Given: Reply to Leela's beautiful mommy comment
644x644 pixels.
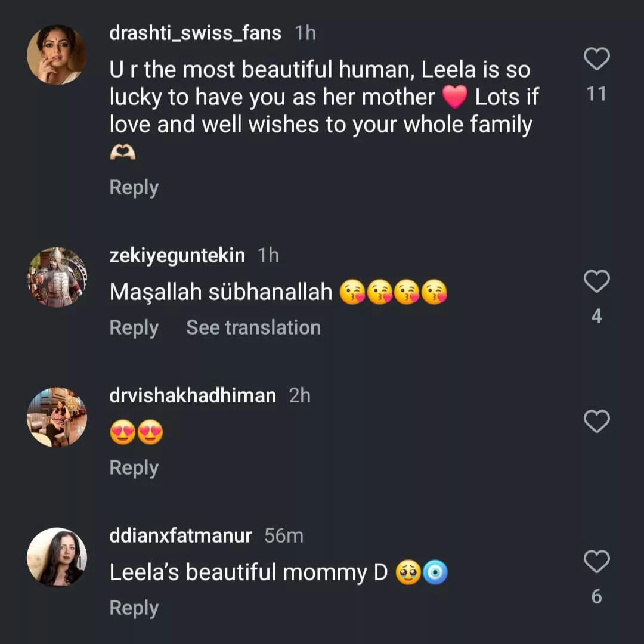Looking at the screenshot, I should coord(134,608).
